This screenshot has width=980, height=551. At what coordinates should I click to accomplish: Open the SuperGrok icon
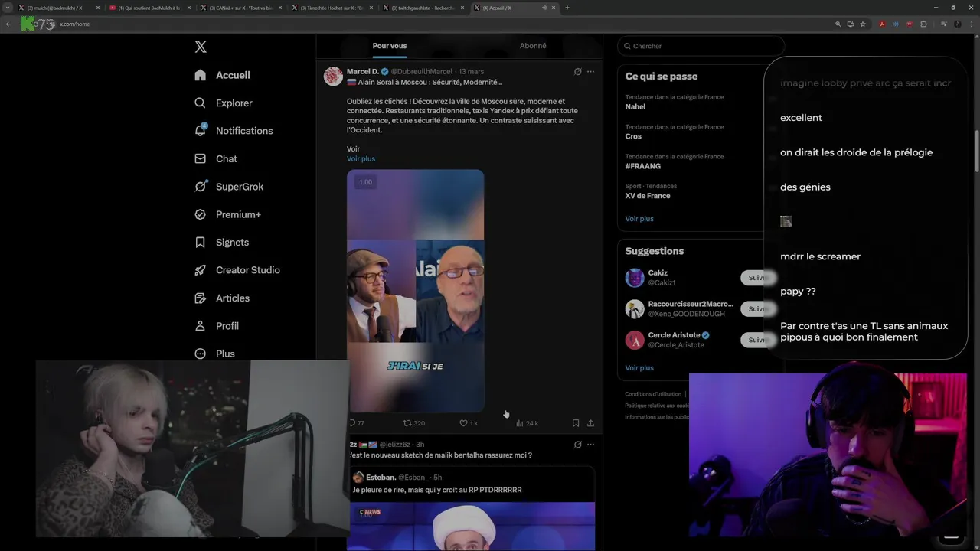tap(201, 186)
